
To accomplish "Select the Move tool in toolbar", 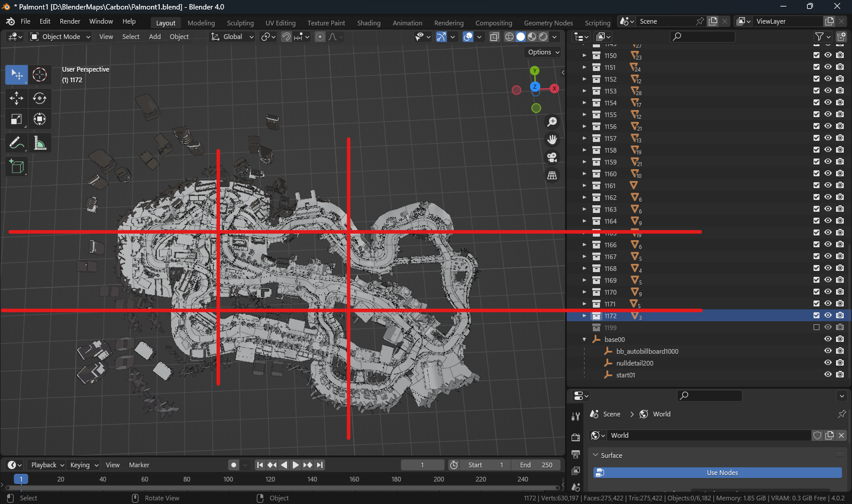I will pos(17,98).
